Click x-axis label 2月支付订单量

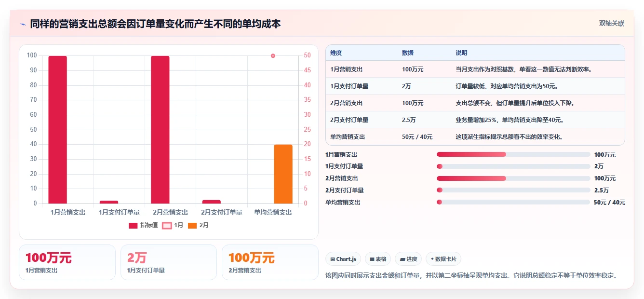click(x=222, y=212)
